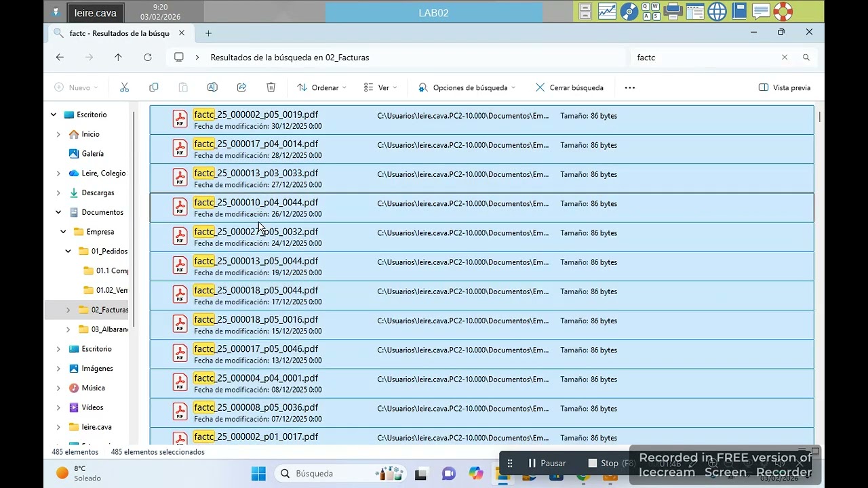
Task: Expand the Inicio node chevron
Action: 58,134
